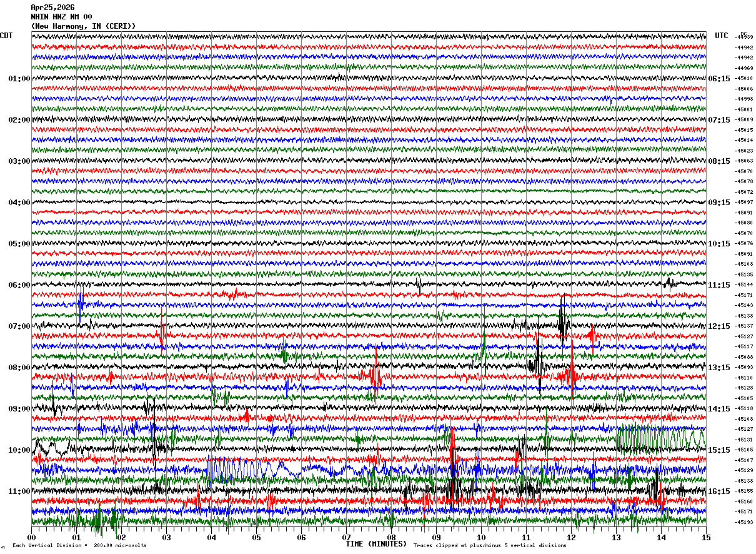
Task: Click minute tick '13' on bottom axis
Action: click(616, 537)
